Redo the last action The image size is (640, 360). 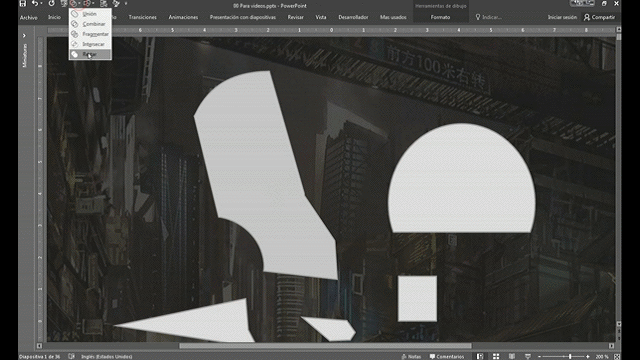[x=51, y=4]
